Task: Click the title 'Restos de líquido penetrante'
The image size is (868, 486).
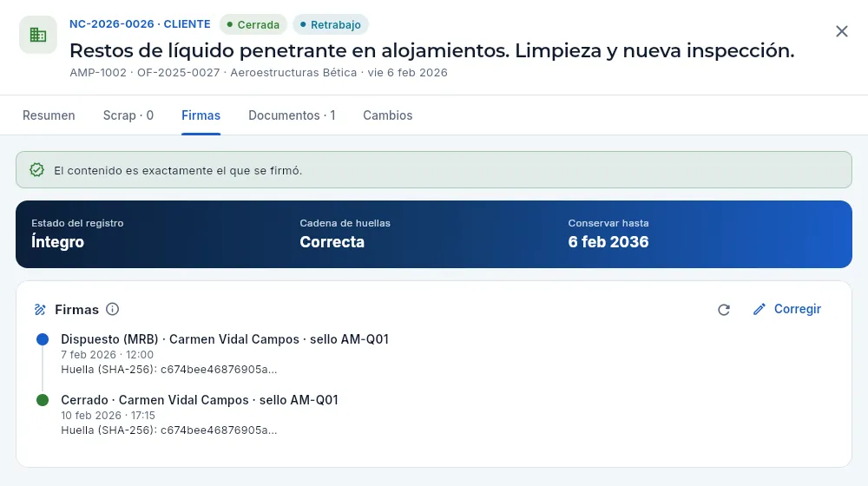Action: tap(431, 51)
